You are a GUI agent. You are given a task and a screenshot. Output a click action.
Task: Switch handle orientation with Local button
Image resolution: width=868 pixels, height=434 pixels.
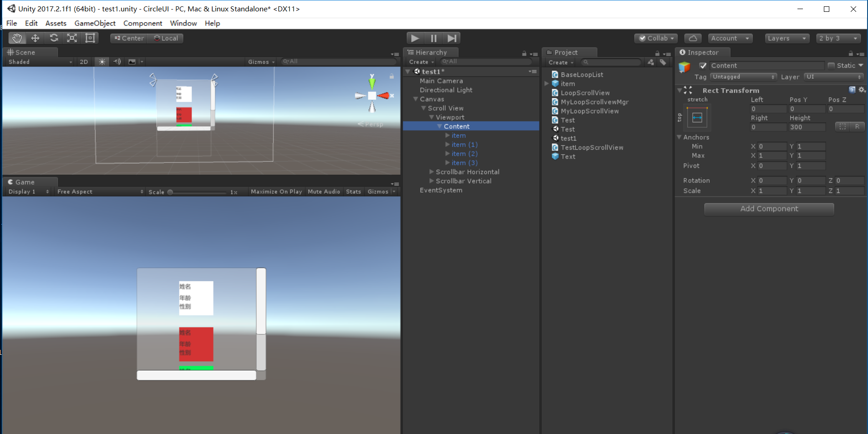[x=166, y=38]
